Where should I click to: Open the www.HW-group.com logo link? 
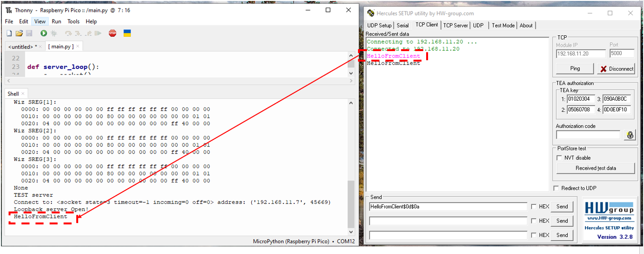pyautogui.click(x=609, y=218)
